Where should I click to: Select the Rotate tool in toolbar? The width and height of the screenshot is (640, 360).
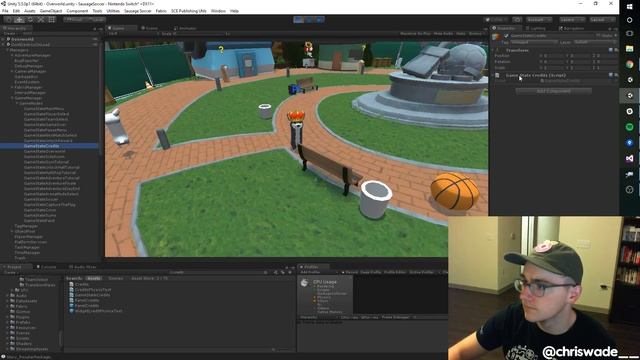[30, 20]
